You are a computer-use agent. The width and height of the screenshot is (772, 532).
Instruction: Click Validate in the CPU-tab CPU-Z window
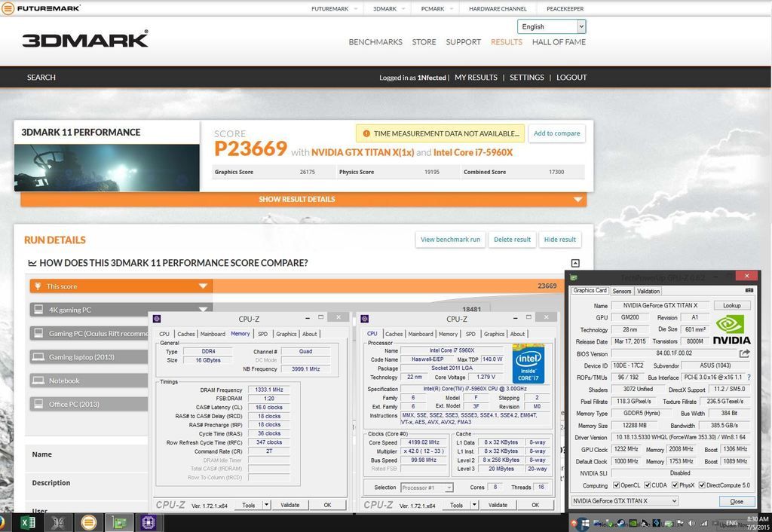point(498,505)
